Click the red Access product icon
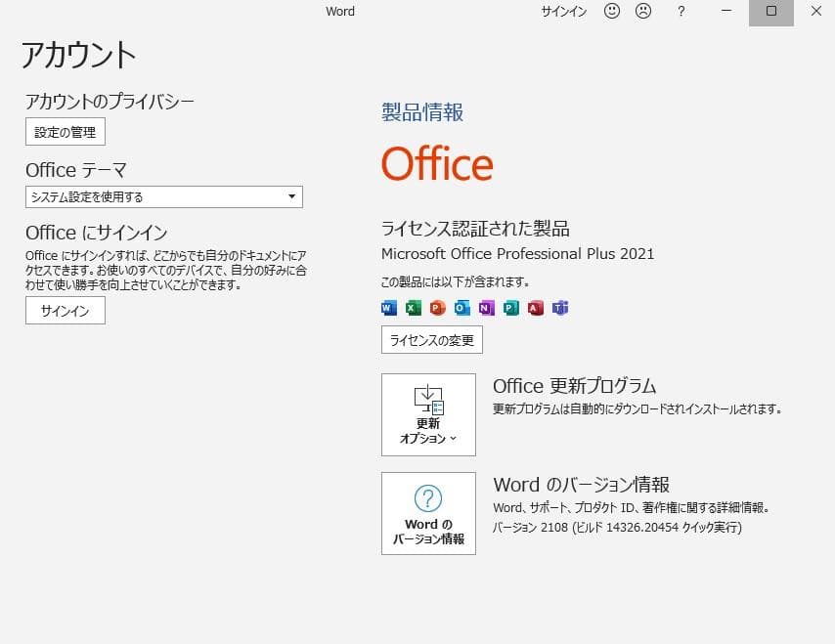Screen dimensions: 835x644 535,309
